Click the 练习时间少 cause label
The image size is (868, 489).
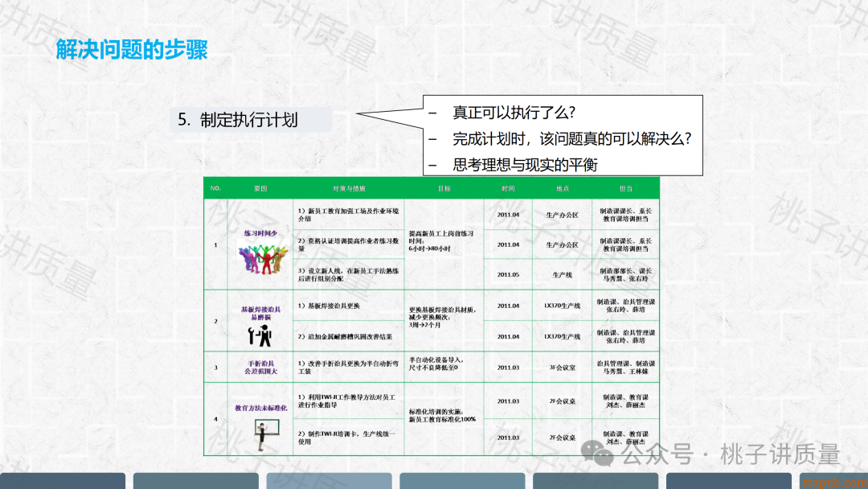pos(260,233)
